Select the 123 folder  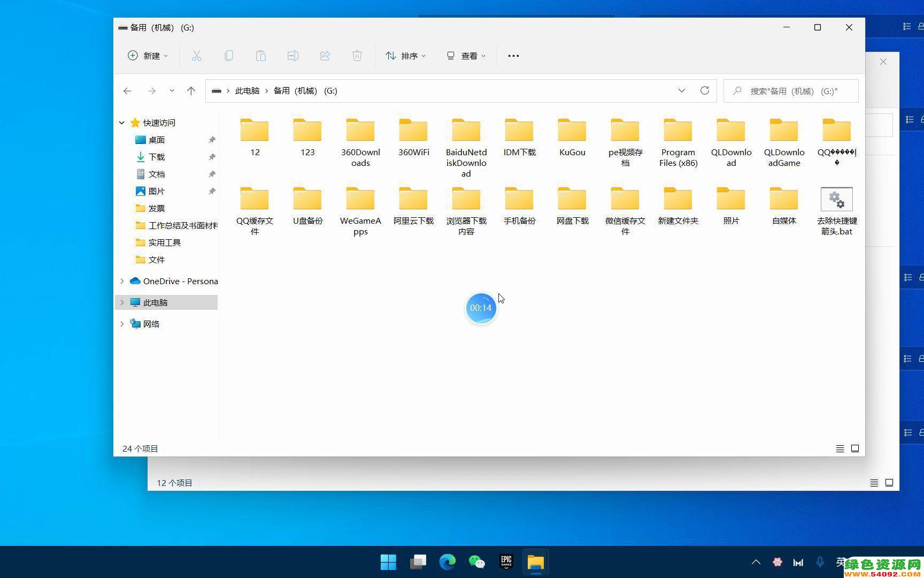307,138
